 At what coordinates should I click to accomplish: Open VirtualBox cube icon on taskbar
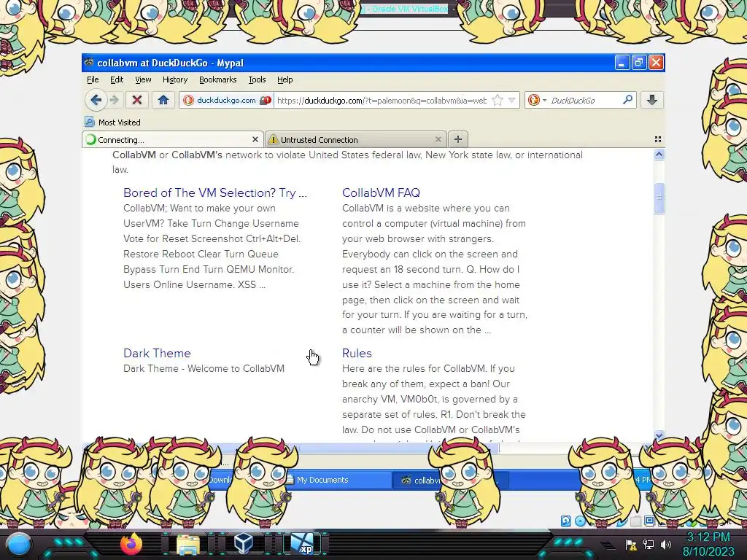pyautogui.click(x=244, y=544)
